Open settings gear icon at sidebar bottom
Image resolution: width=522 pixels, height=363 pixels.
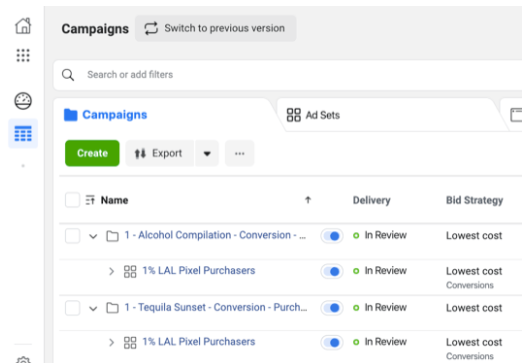click(x=23, y=359)
